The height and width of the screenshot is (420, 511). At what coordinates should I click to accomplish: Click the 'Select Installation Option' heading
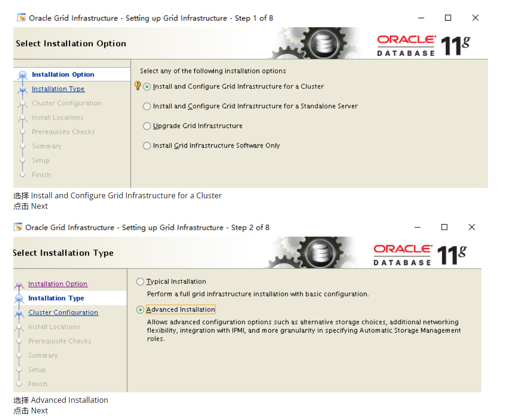pyautogui.click(x=71, y=43)
